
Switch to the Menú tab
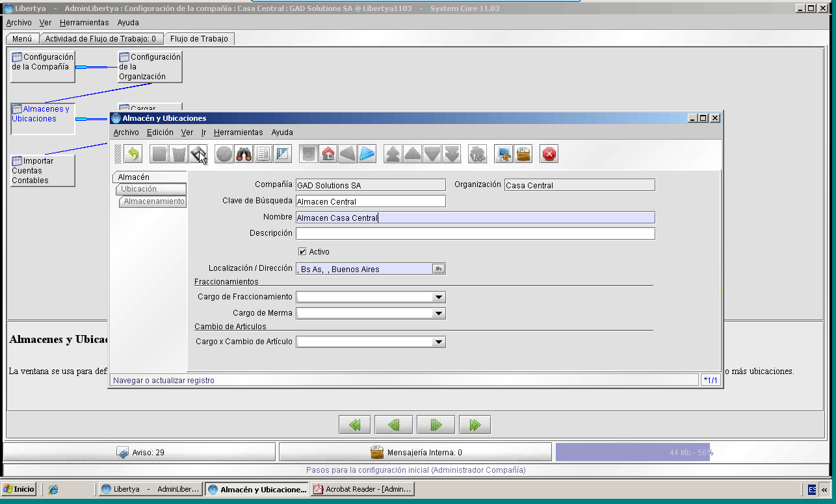[22, 39]
